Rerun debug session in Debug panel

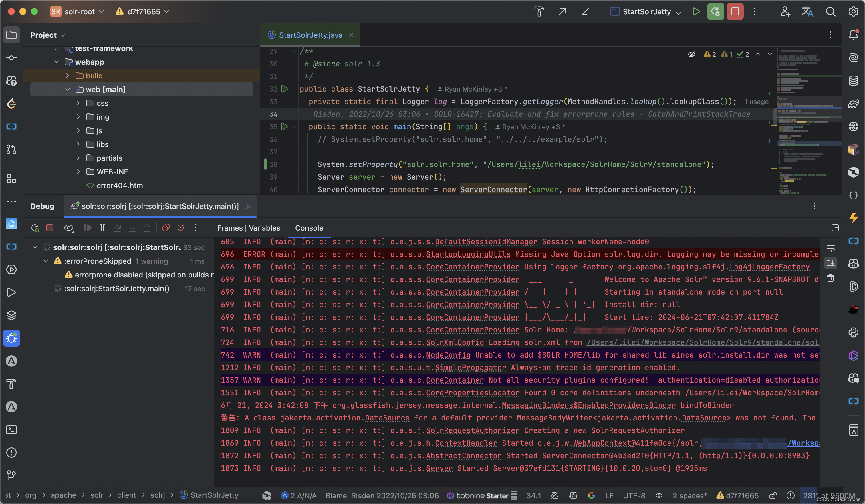pyautogui.click(x=35, y=228)
